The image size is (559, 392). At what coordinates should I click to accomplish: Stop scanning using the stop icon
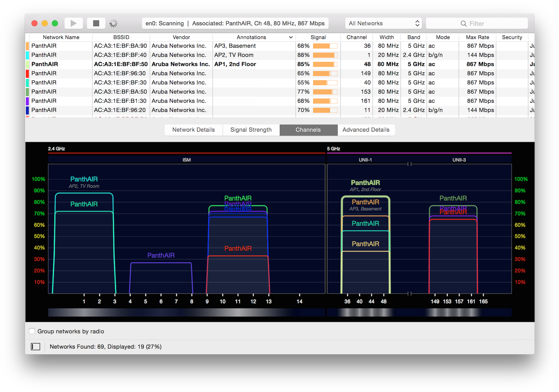pyautogui.click(x=96, y=23)
